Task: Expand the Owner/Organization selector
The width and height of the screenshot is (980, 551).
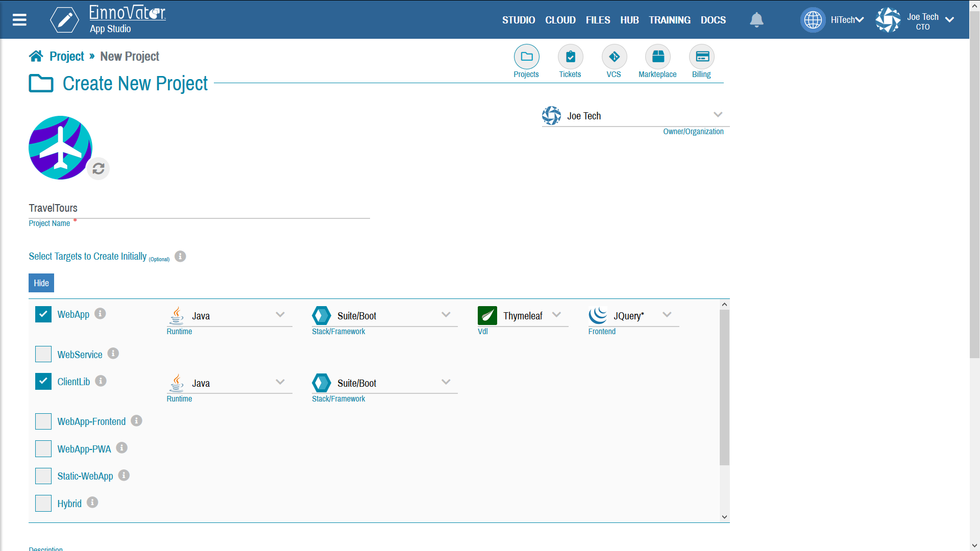Action: pos(718,115)
